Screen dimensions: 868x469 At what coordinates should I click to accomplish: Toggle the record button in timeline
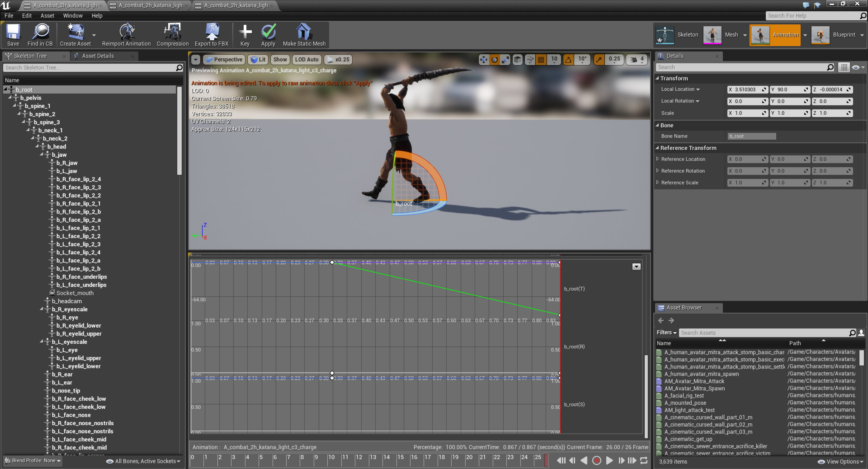(597, 460)
